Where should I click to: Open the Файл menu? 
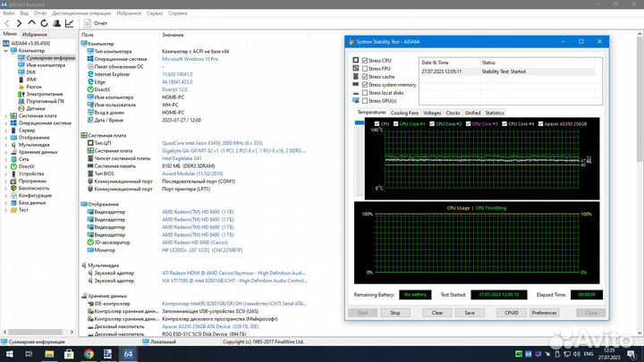(9, 13)
